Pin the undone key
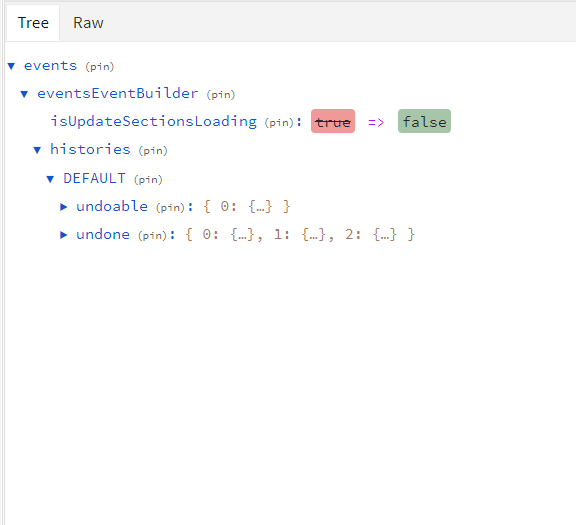This screenshot has width=576, height=525. [x=152, y=235]
